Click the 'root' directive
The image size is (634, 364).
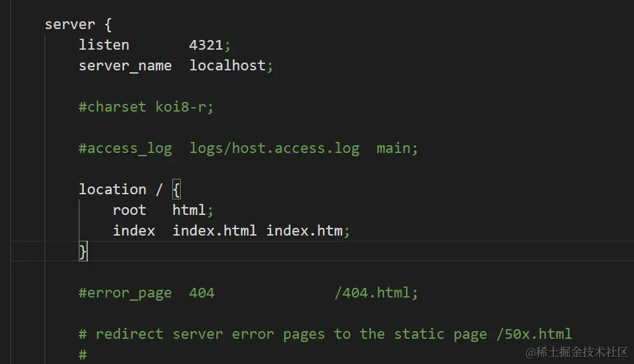click(129, 210)
